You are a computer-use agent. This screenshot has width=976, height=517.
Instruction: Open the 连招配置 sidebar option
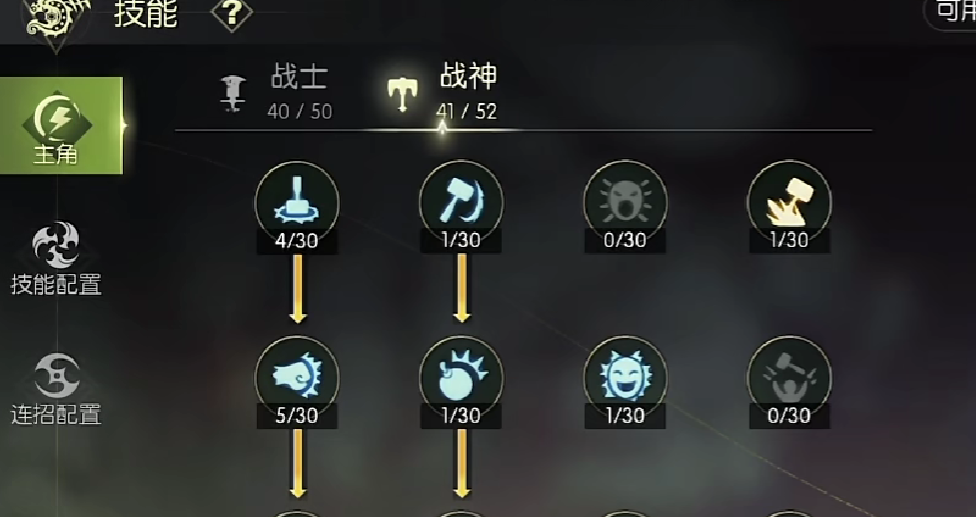(x=56, y=389)
